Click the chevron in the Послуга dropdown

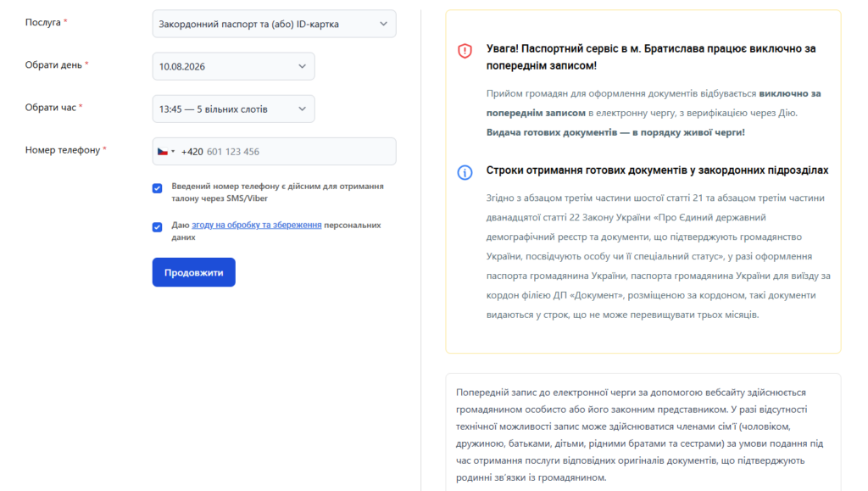pos(383,24)
